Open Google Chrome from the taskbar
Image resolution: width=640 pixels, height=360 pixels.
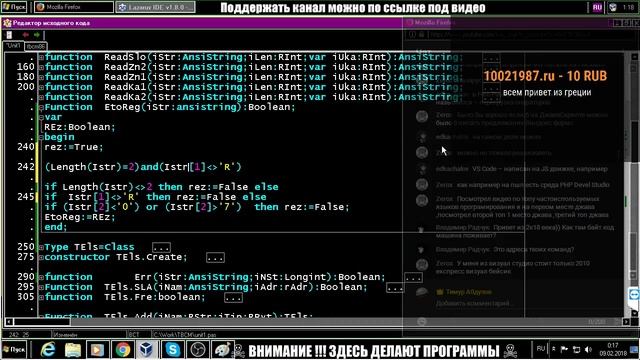coord(122,350)
